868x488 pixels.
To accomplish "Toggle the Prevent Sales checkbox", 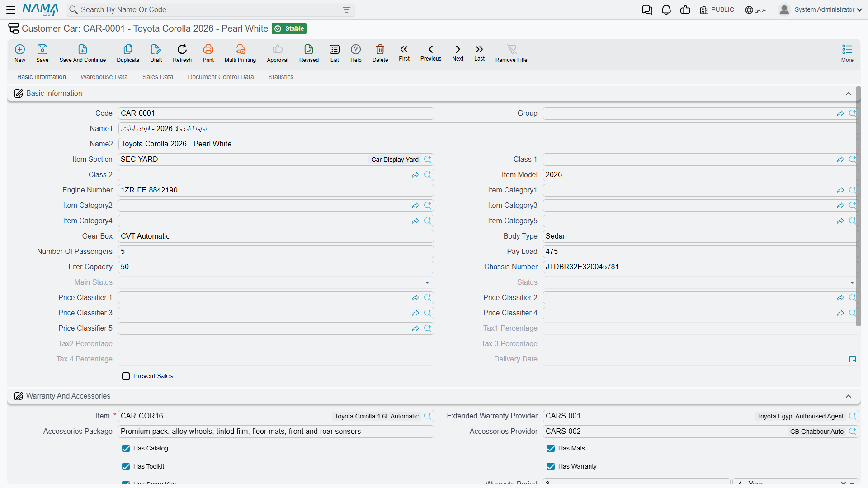I will click(x=126, y=376).
